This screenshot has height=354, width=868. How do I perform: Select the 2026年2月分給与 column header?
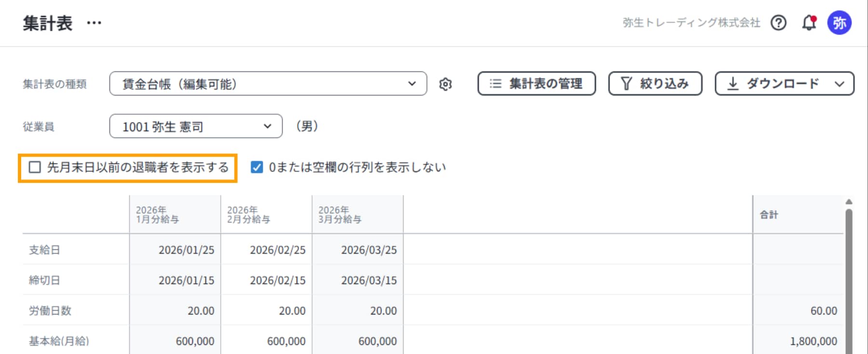pyautogui.click(x=266, y=215)
